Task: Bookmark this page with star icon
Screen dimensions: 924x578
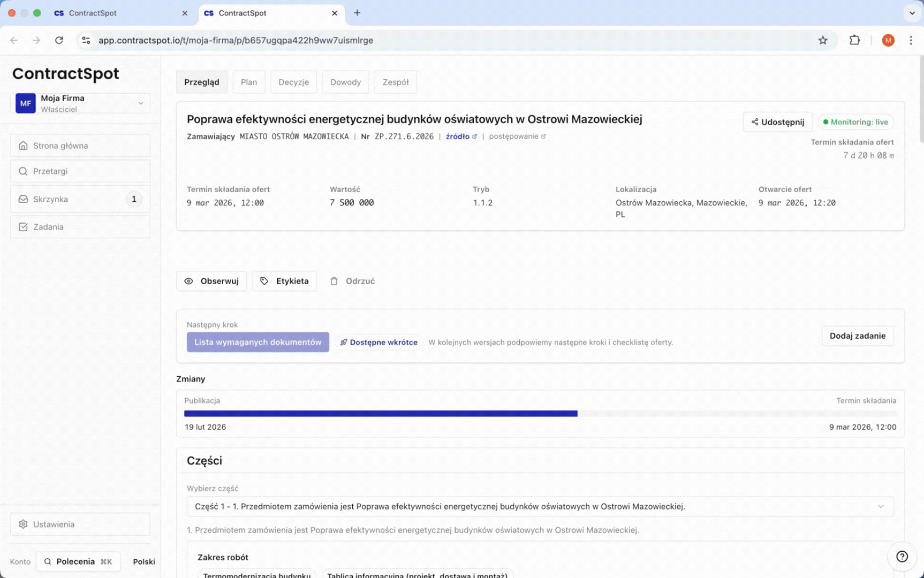Action: (823, 40)
